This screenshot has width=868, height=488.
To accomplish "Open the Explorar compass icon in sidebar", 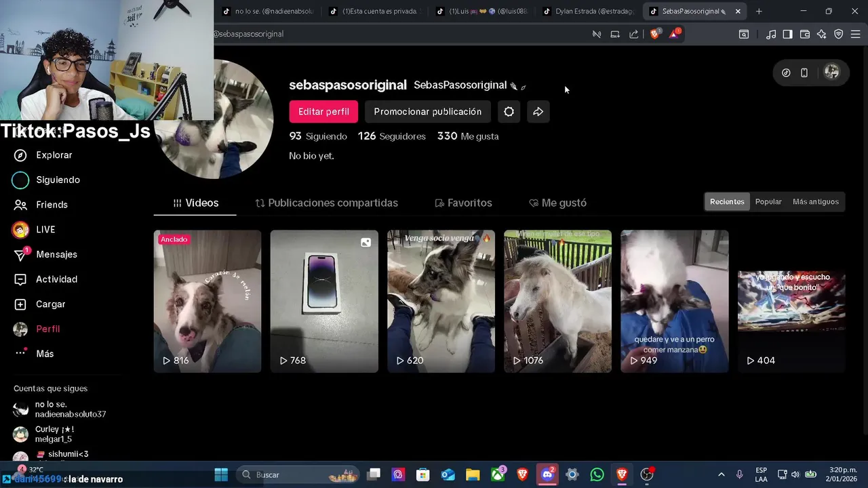I will tap(20, 155).
